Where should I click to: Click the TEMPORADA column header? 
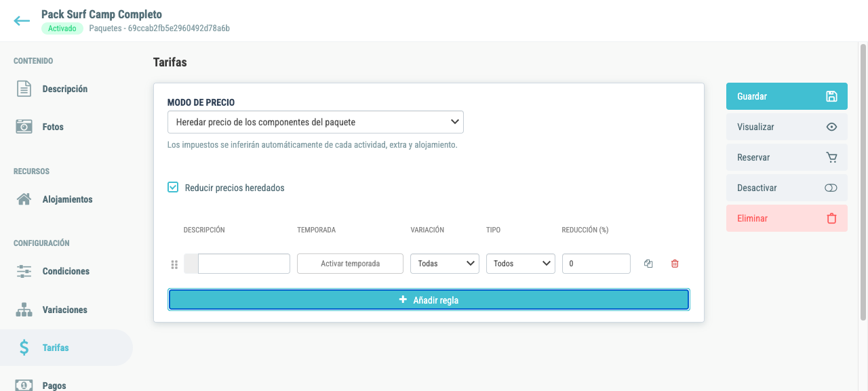click(317, 230)
